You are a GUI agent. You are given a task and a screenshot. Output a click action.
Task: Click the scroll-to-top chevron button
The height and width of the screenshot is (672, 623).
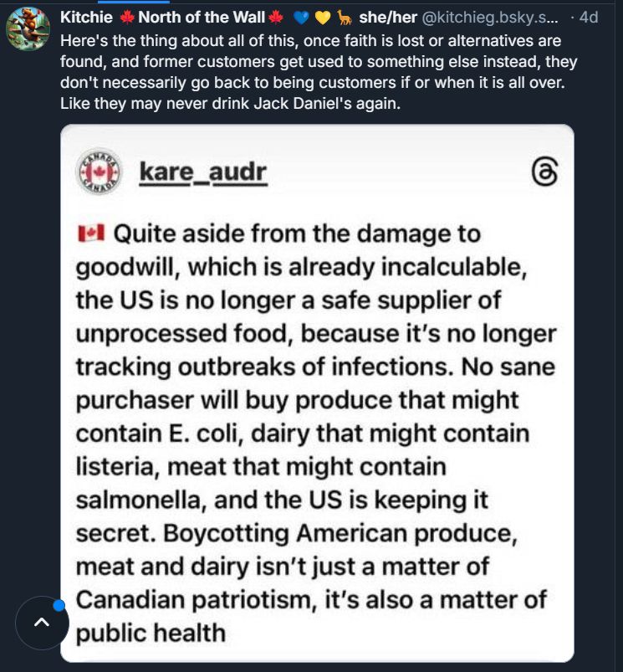[42, 623]
